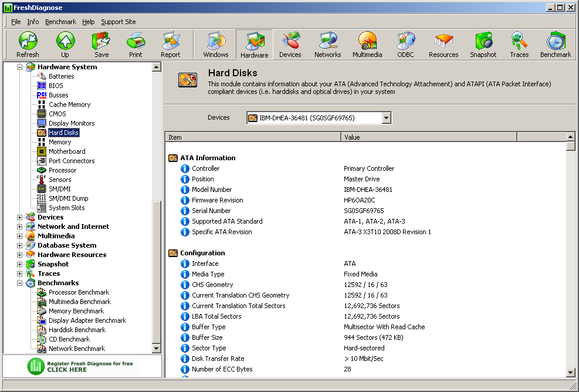The height and width of the screenshot is (392, 579).
Task: Click the Save toolbar icon
Action: click(x=101, y=45)
